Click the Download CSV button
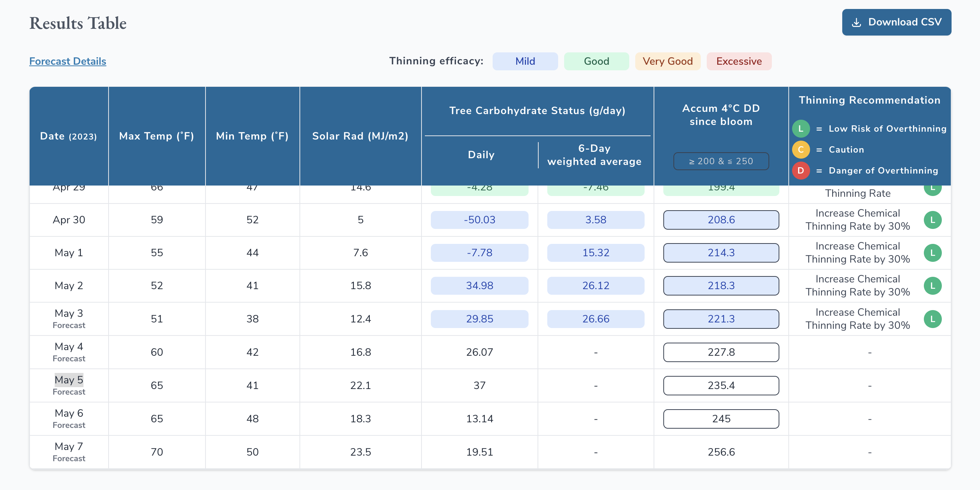 point(896,22)
